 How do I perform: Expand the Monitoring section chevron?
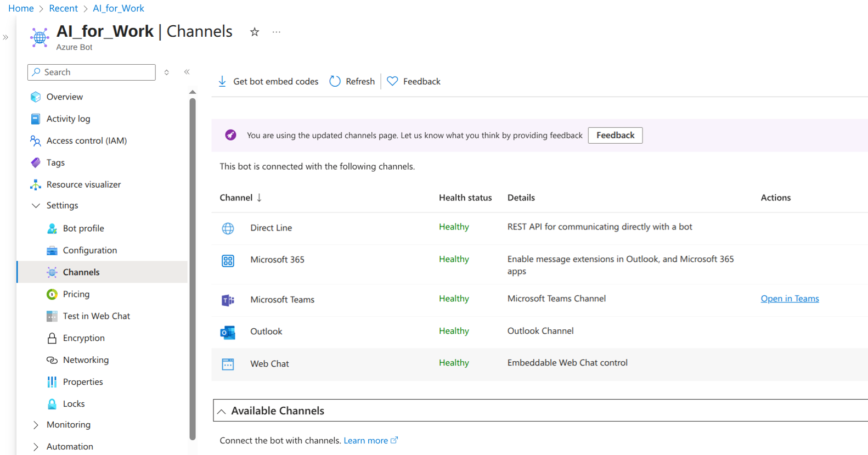[36, 425]
